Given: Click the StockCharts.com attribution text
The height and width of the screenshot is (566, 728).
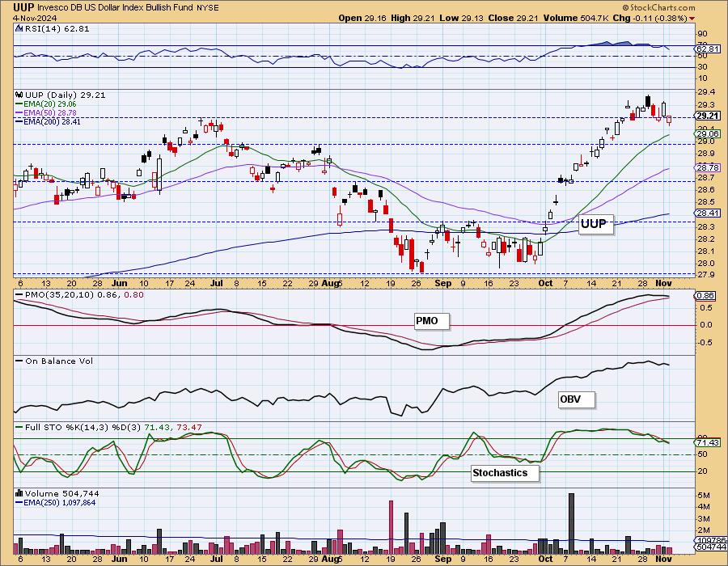Looking at the screenshot, I should (x=658, y=7).
